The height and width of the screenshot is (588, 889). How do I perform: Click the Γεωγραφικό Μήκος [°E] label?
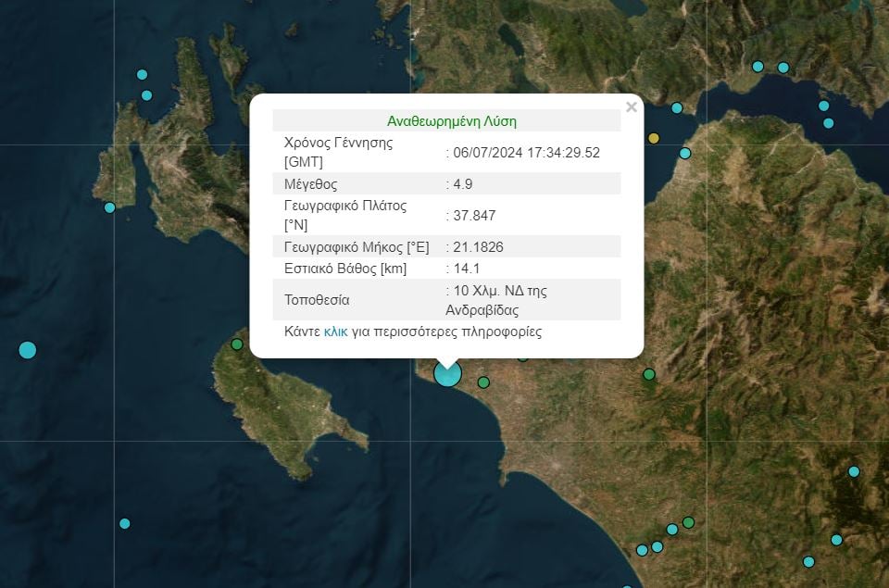tap(357, 247)
